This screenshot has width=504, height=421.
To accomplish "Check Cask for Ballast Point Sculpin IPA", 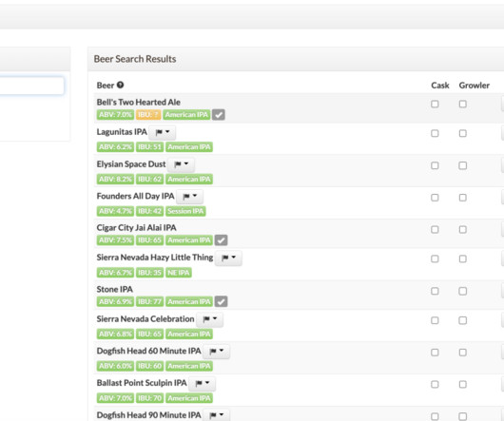I will (435, 384).
